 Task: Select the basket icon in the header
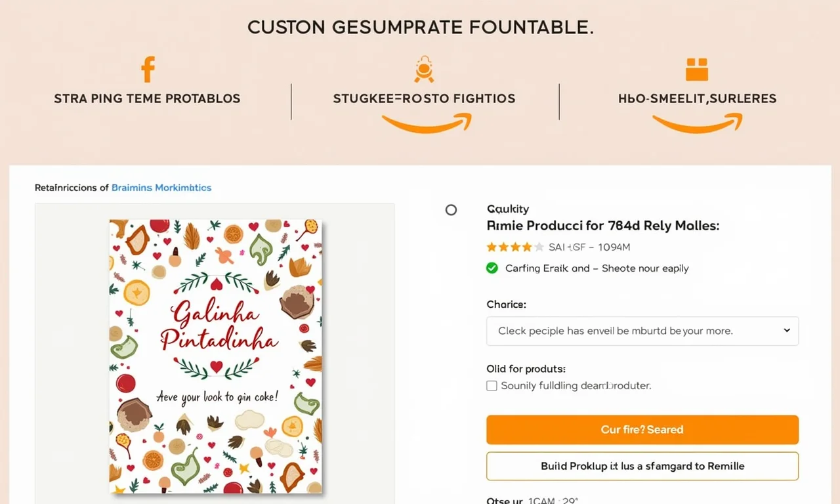[424, 68]
